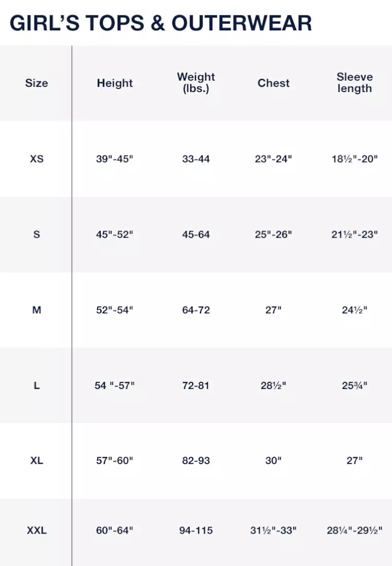Image resolution: width=392 pixels, height=566 pixels.
Task: Select the XL size row label
Action: point(37,461)
